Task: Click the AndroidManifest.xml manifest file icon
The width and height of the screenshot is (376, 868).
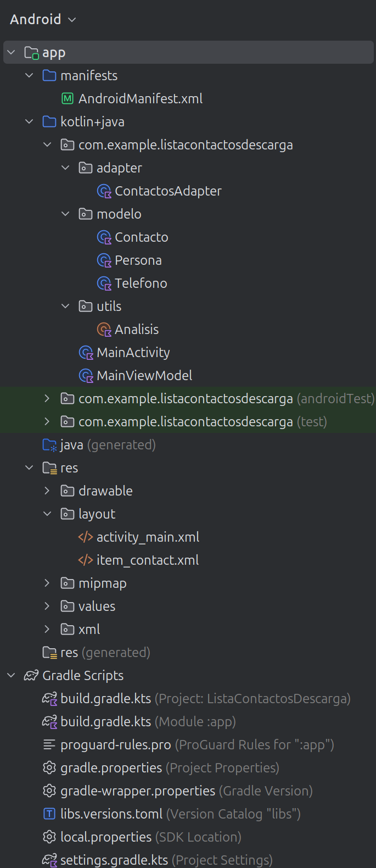Action: tap(67, 99)
